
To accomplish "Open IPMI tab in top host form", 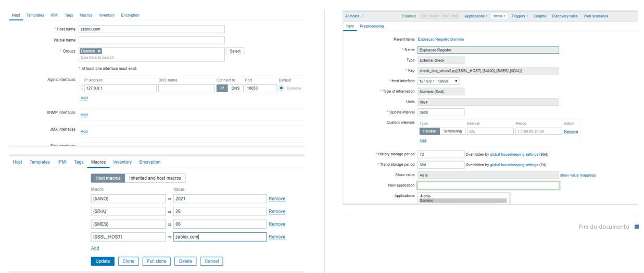I will [x=54, y=15].
